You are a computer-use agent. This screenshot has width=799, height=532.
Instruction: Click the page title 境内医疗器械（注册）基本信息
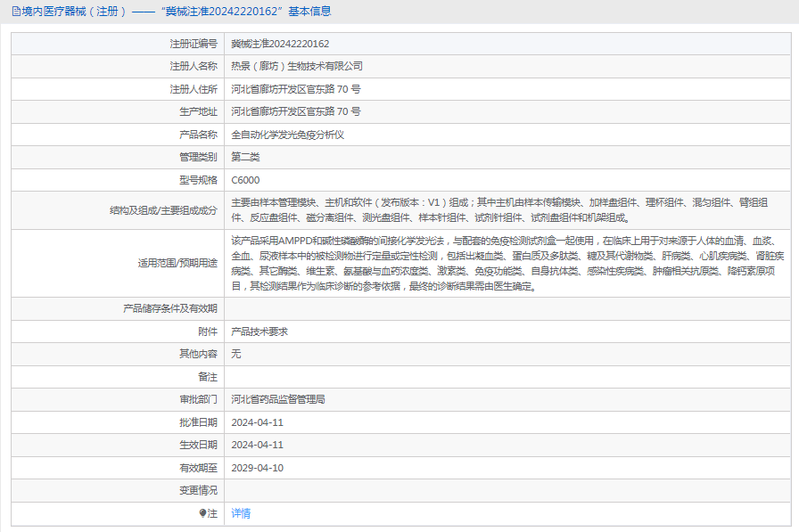click(177, 12)
